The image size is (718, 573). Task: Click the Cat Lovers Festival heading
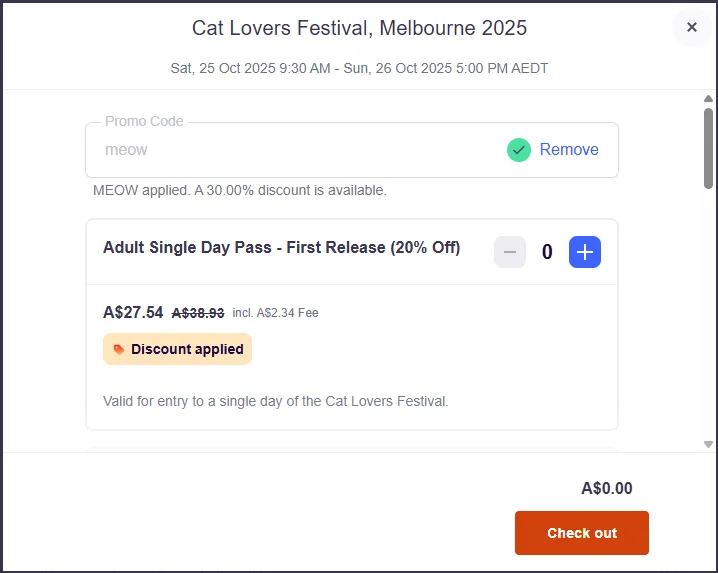(359, 28)
